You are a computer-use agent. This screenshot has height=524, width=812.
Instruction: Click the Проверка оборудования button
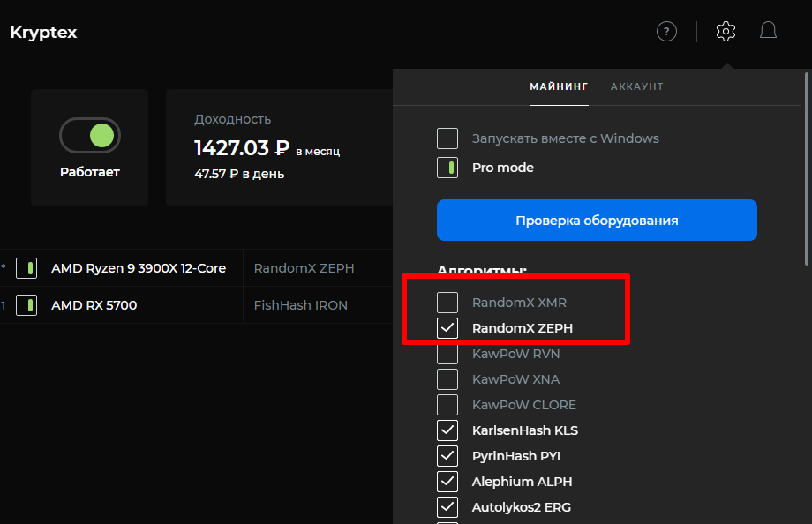click(x=597, y=220)
